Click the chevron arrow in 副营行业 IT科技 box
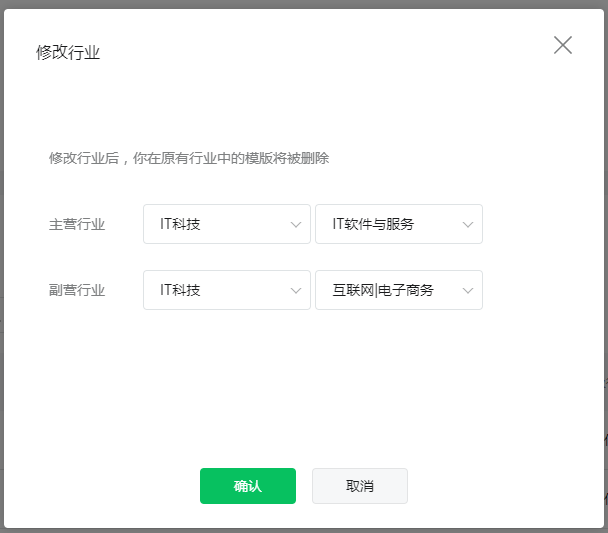Screen dimensions: 608x533 [x=296, y=291]
